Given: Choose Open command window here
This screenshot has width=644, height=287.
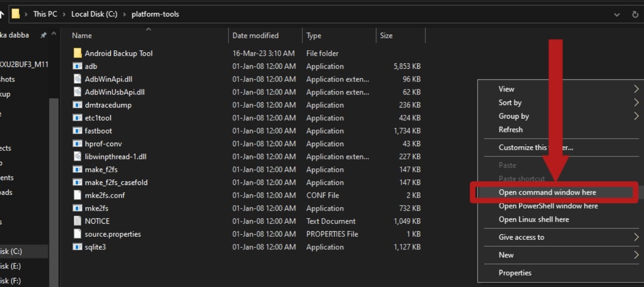Looking at the screenshot, I should (x=547, y=193).
